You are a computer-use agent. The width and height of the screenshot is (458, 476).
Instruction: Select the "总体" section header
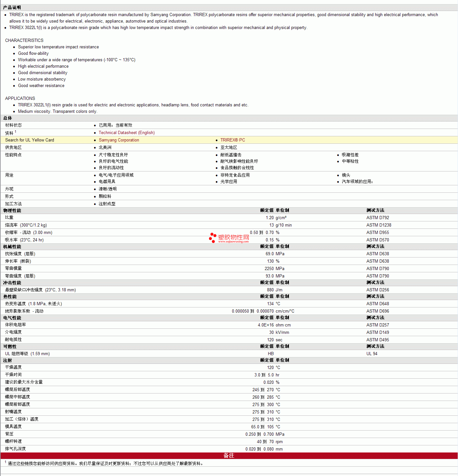[7, 118]
